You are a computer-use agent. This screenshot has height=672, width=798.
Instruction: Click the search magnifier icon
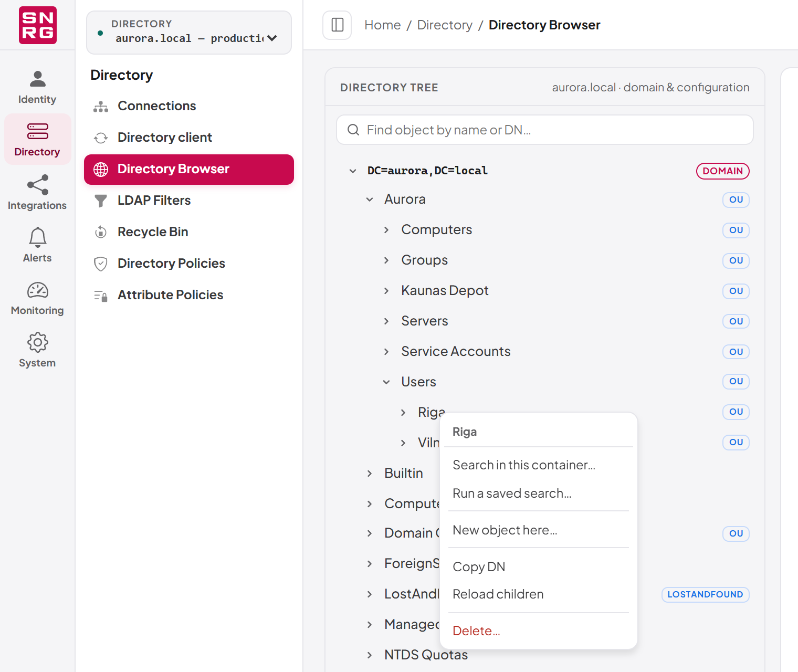coord(353,130)
